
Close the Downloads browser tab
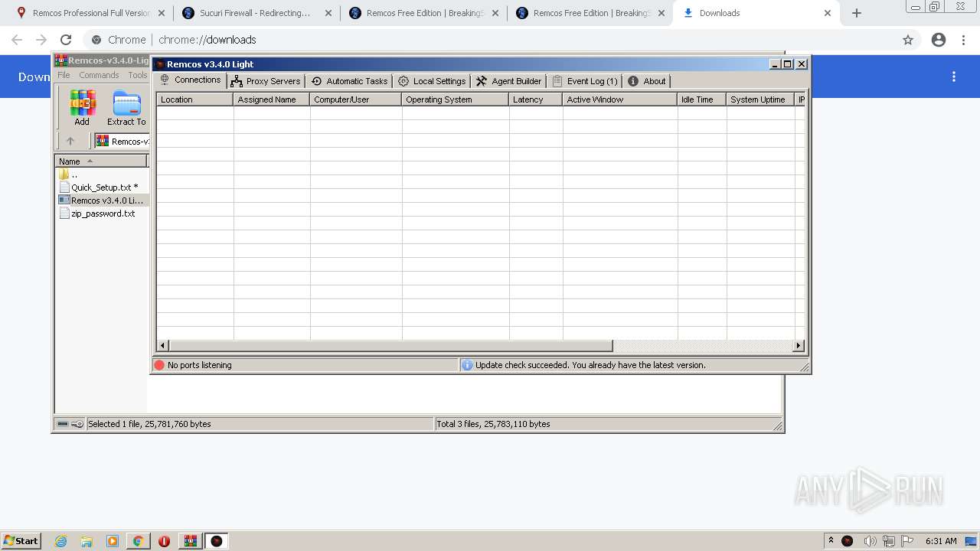(x=828, y=13)
